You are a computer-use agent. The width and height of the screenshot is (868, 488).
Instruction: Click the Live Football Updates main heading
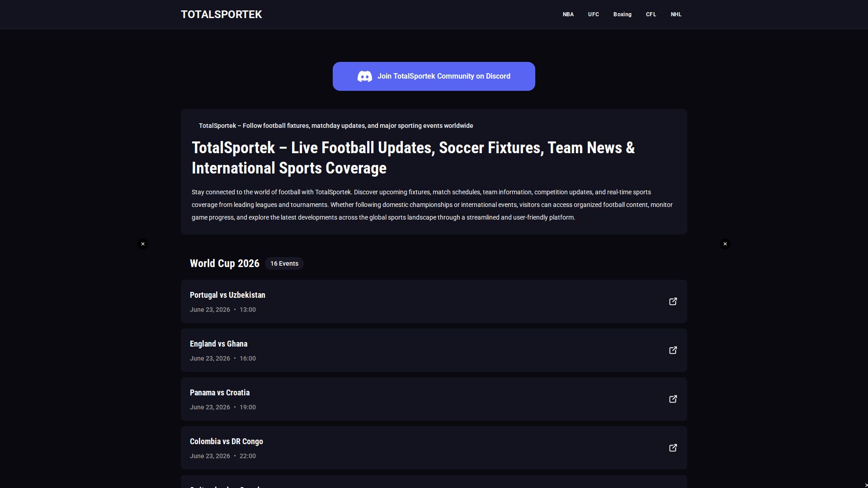click(413, 158)
